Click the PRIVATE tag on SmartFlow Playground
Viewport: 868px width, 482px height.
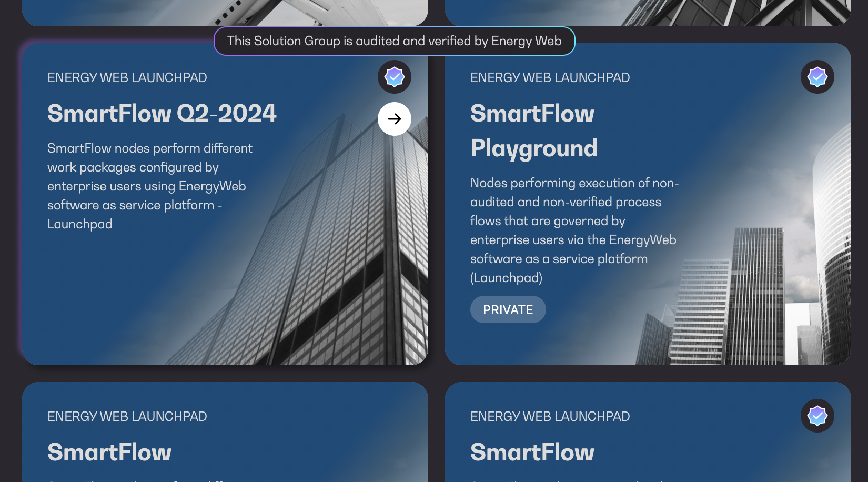pyautogui.click(x=508, y=309)
